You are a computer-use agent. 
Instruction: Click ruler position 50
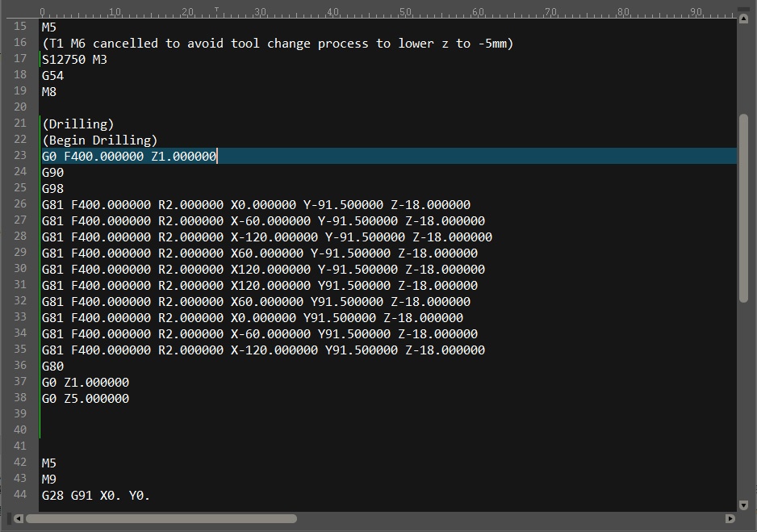point(405,12)
